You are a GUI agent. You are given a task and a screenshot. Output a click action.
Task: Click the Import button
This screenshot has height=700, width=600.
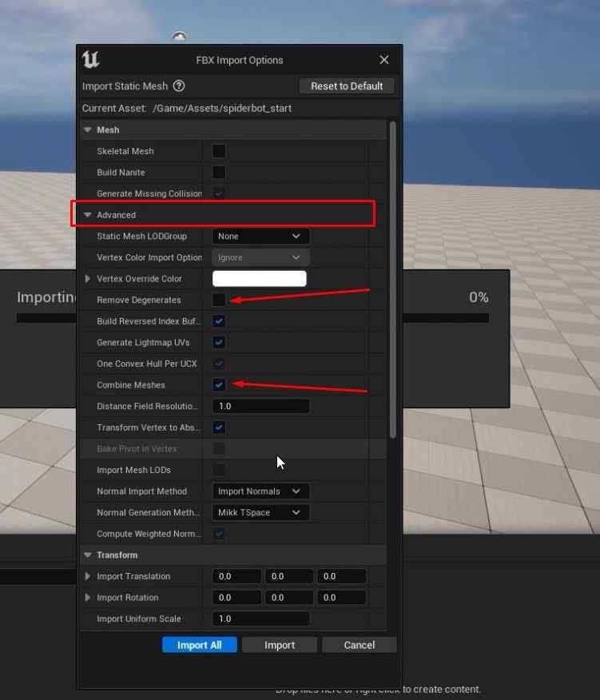(x=280, y=645)
